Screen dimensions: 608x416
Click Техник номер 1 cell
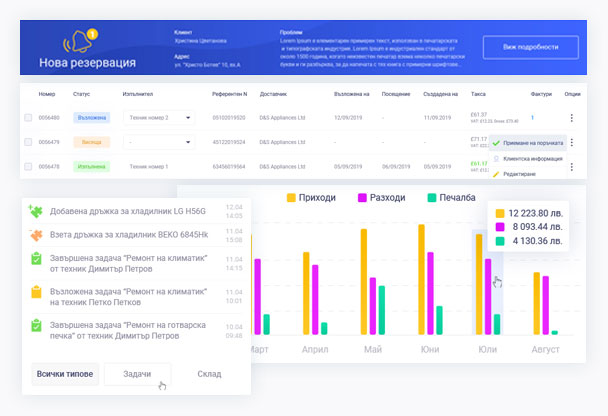pyautogui.click(x=149, y=166)
